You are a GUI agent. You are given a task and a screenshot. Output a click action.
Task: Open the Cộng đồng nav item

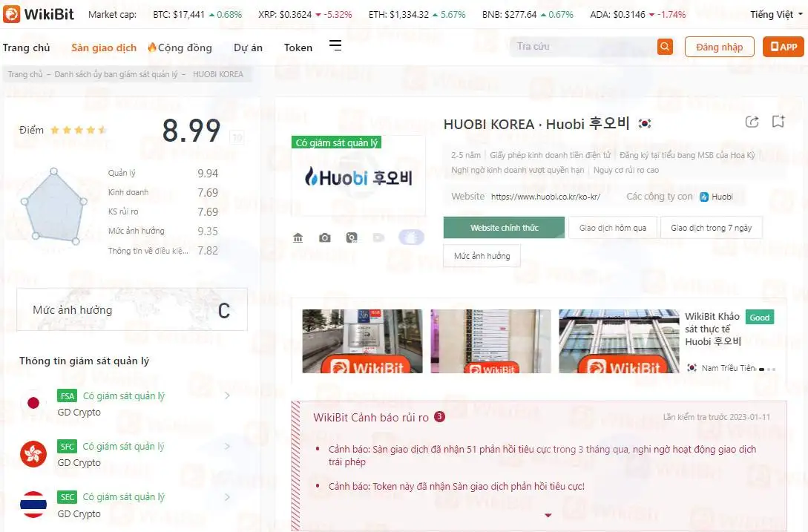click(185, 48)
